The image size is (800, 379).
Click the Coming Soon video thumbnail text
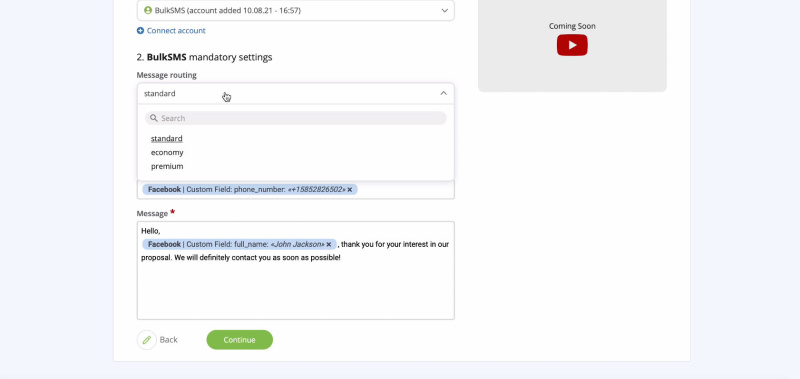[572, 26]
